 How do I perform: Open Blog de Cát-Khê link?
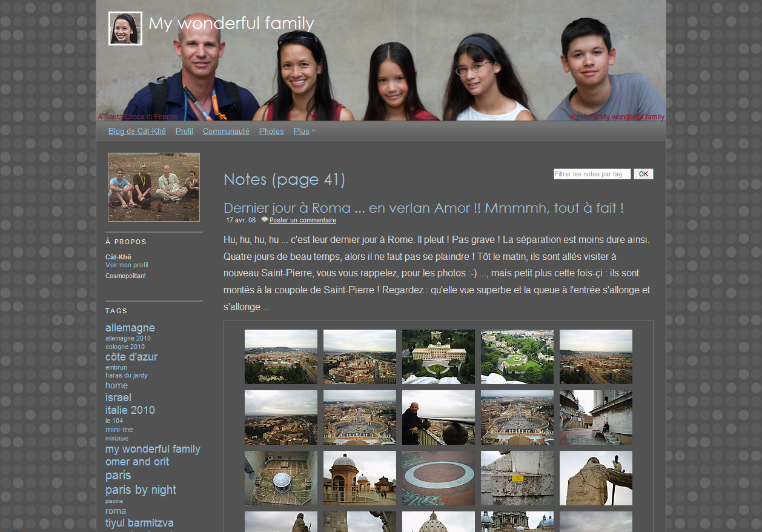[137, 131]
